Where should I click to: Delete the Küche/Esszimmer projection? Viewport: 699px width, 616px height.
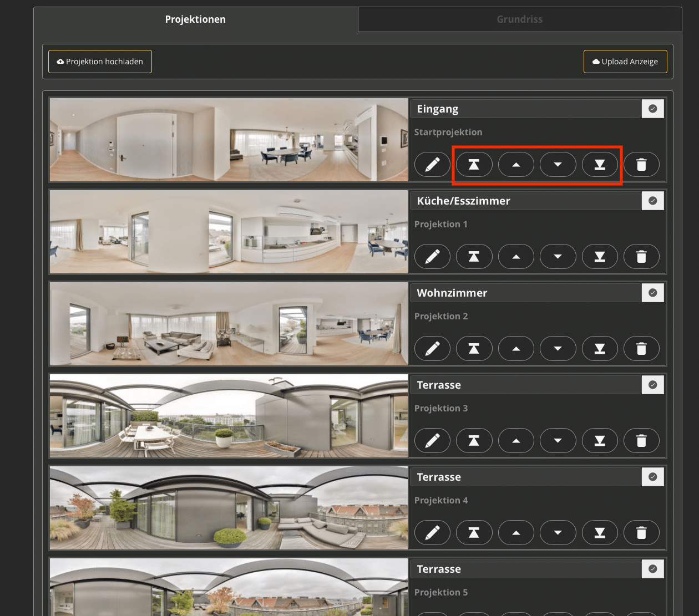pyautogui.click(x=641, y=257)
